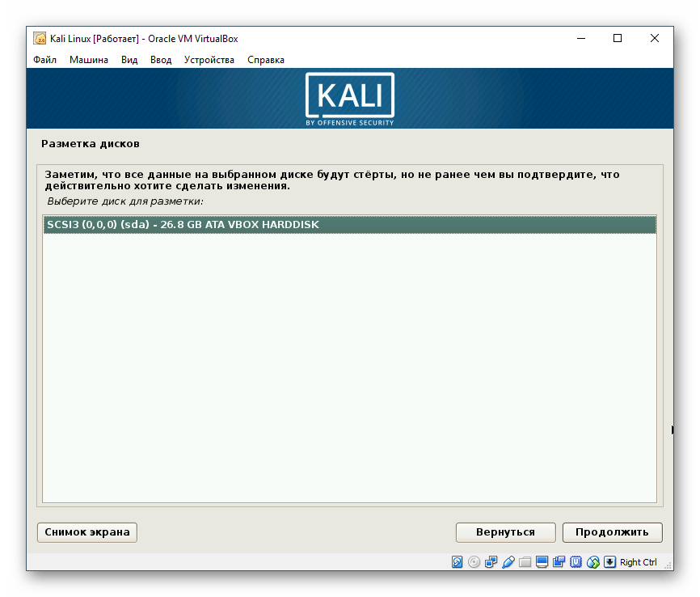
Task: Select the SCSI3 sda disk entry
Action: [x=348, y=224]
